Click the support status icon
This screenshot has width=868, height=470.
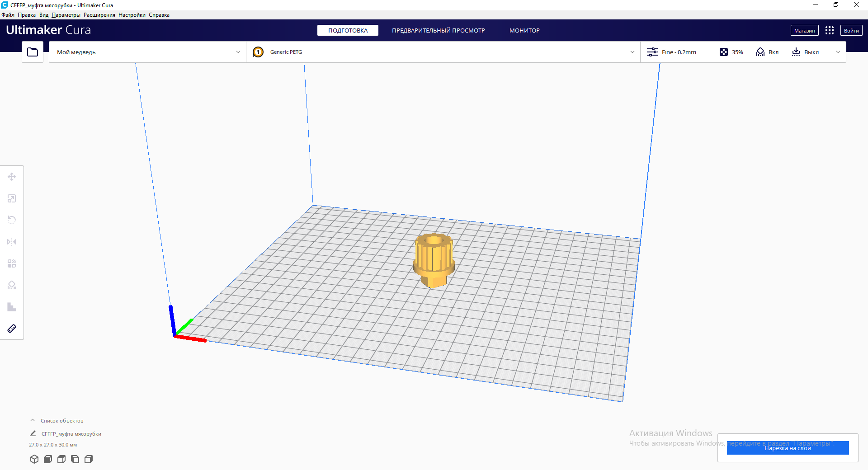760,52
